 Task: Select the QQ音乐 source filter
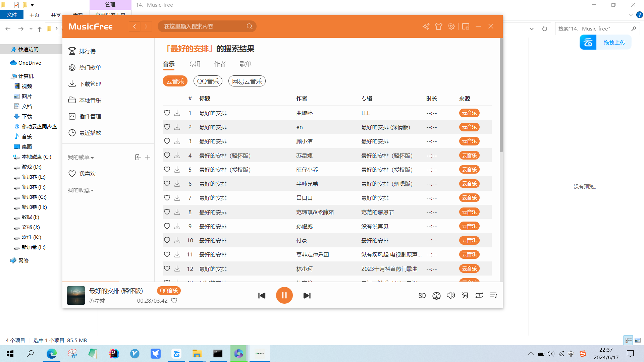208,81
